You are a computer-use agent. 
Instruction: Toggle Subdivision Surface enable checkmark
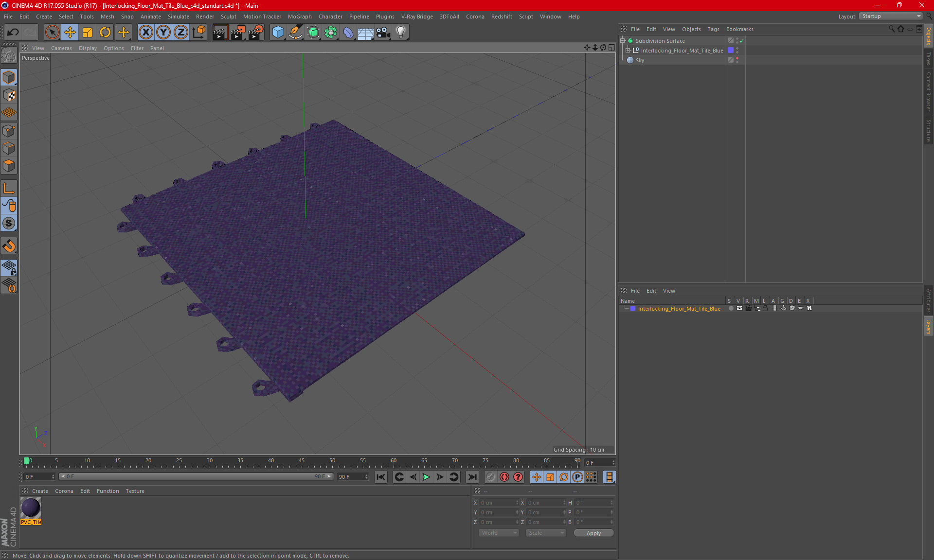(741, 41)
